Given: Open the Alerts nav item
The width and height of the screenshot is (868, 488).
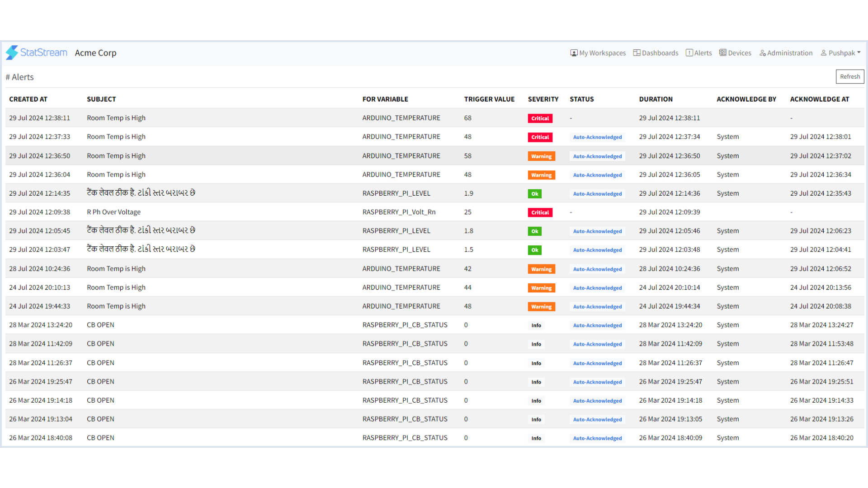Looking at the screenshot, I should tap(698, 53).
